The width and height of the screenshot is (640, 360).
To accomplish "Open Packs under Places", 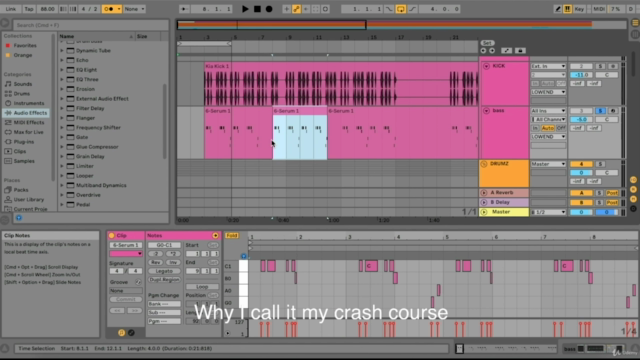I will pos(21,190).
